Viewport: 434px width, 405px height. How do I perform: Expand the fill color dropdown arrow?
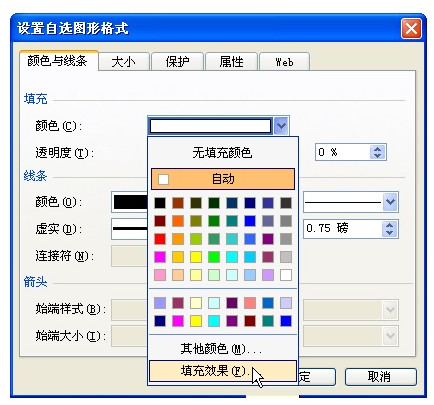[281, 126]
